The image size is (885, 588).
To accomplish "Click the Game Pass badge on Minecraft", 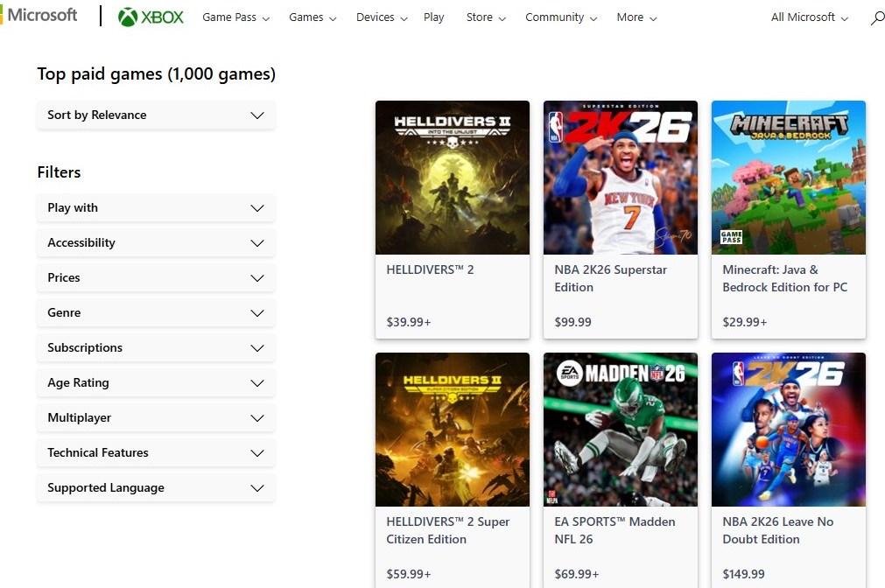I will click(731, 237).
